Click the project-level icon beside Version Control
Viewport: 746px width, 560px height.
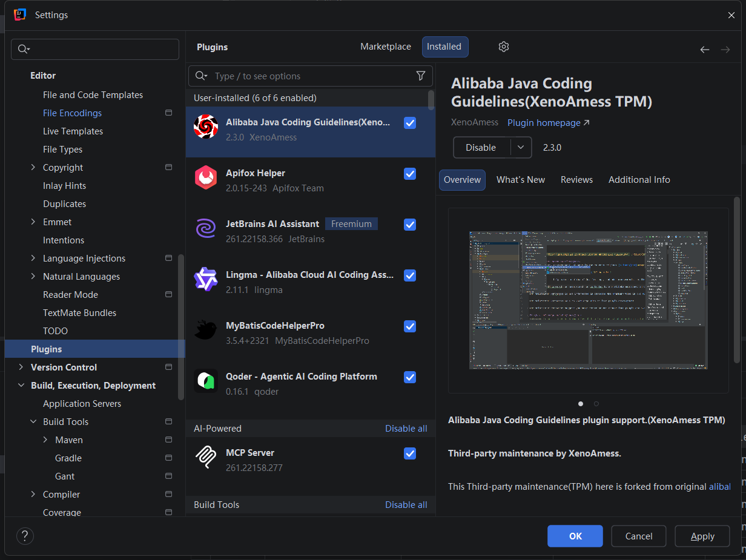click(x=168, y=367)
